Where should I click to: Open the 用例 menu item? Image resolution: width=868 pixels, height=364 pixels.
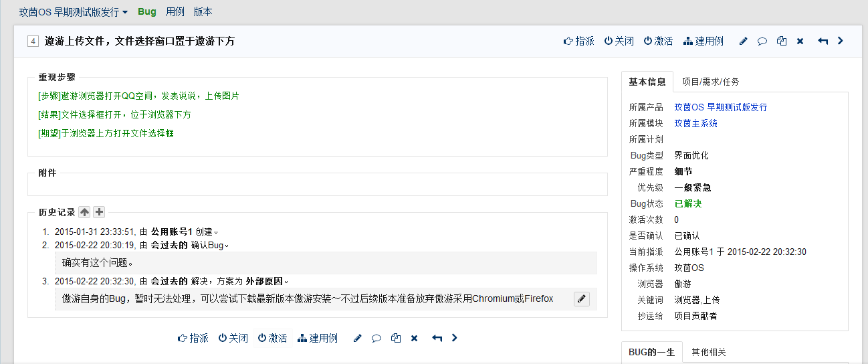(x=175, y=12)
